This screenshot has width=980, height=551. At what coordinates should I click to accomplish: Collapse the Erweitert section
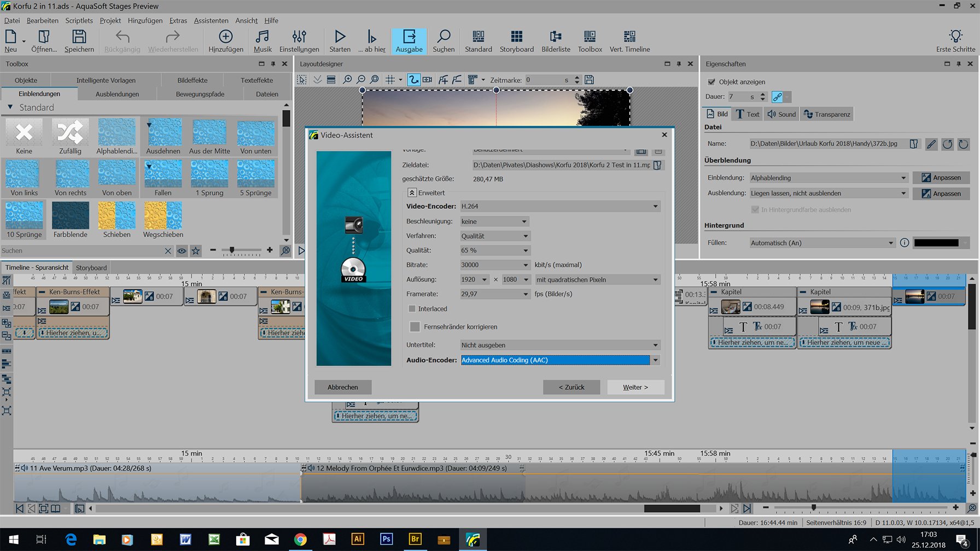[412, 193]
